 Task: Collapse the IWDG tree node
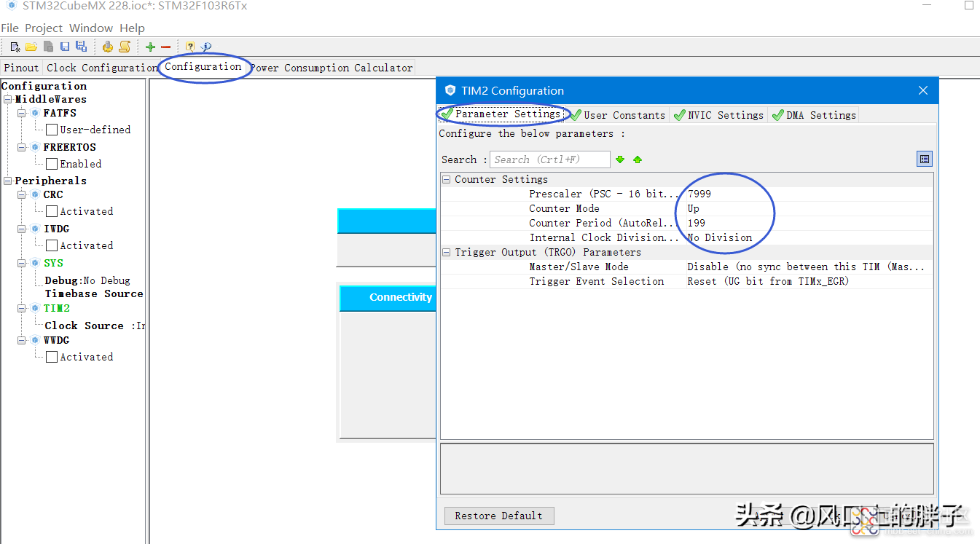click(22, 229)
